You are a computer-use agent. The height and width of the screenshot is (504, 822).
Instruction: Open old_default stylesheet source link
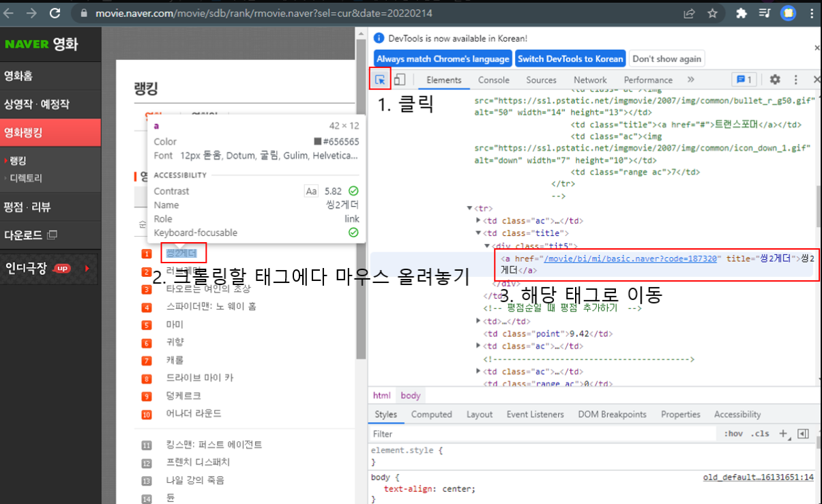click(758, 477)
